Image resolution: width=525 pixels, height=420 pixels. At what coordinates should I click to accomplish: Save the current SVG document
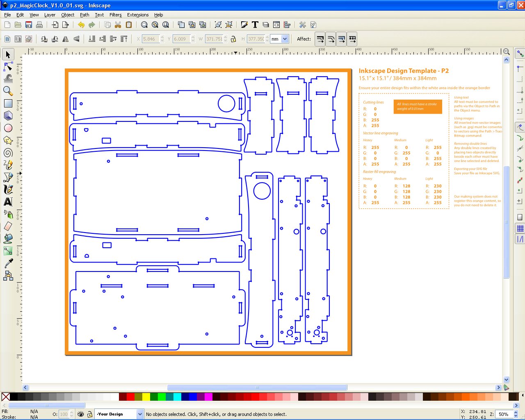pos(28,25)
